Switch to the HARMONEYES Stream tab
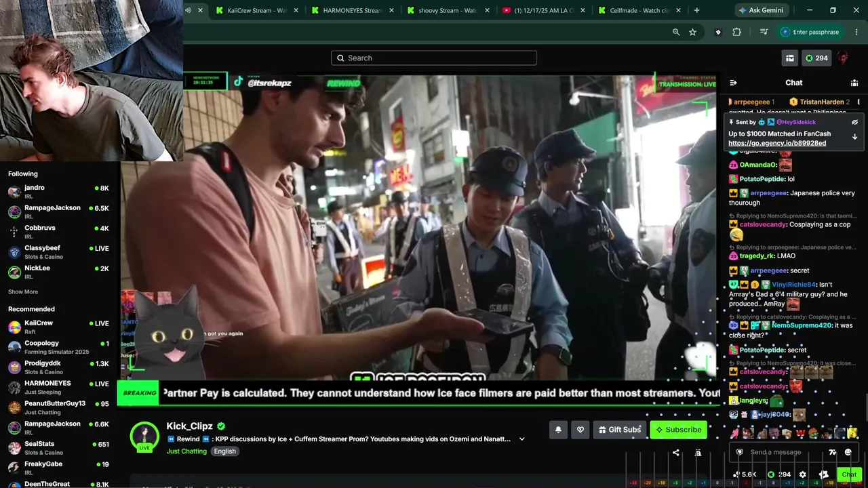Screen dimensions: 868x488 point(353,10)
